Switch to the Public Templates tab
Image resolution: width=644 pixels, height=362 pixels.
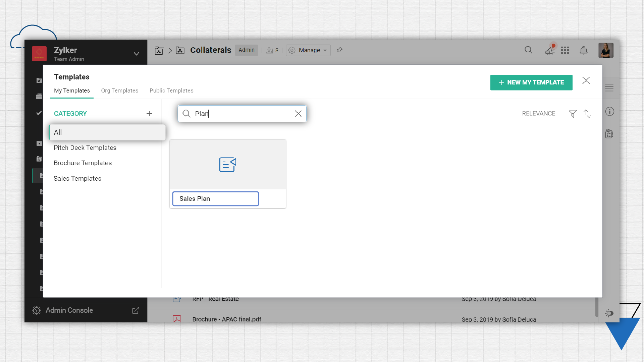(171, 90)
